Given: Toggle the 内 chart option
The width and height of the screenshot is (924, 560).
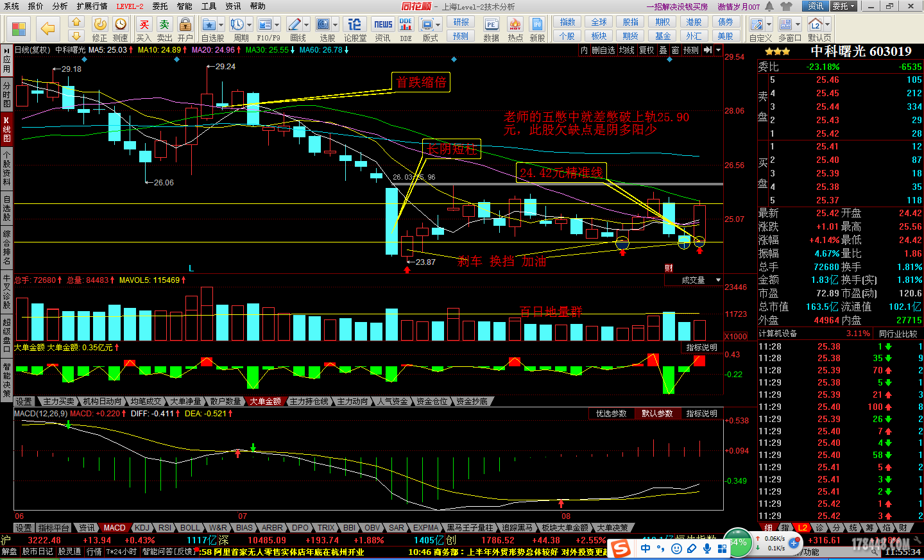Looking at the screenshot, I should (584, 50).
